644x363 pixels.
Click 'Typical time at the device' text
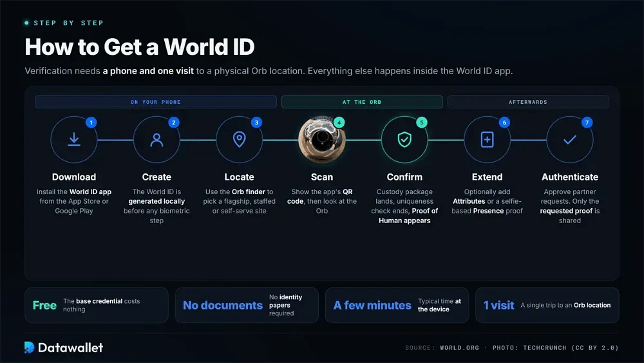tap(439, 305)
